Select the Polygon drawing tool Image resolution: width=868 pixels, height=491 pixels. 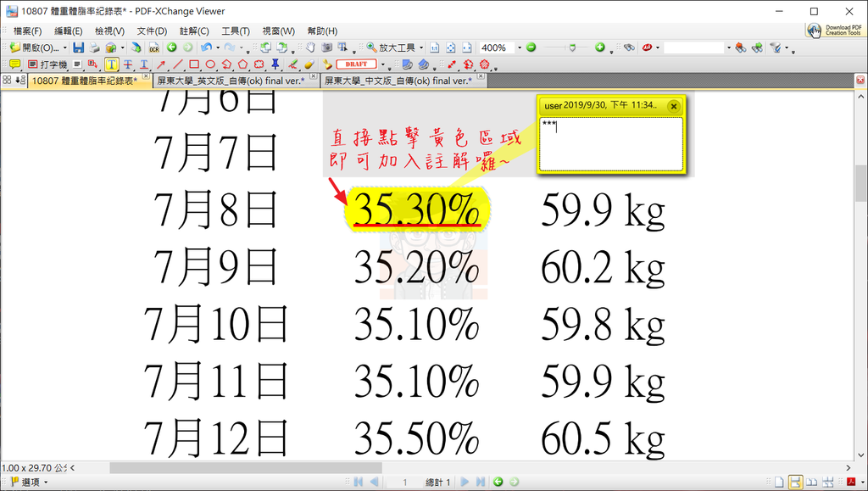[242, 64]
